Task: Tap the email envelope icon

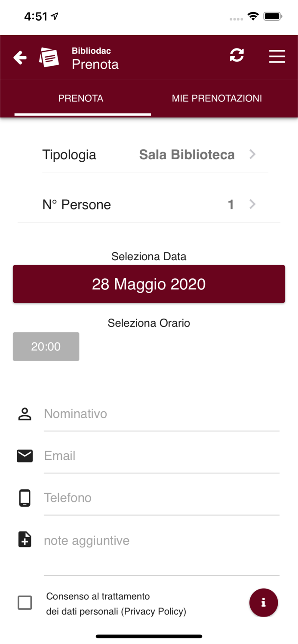Action: tap(25, 456)
